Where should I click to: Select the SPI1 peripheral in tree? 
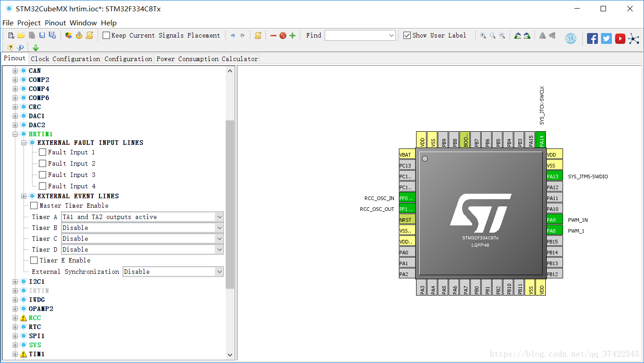37,336
